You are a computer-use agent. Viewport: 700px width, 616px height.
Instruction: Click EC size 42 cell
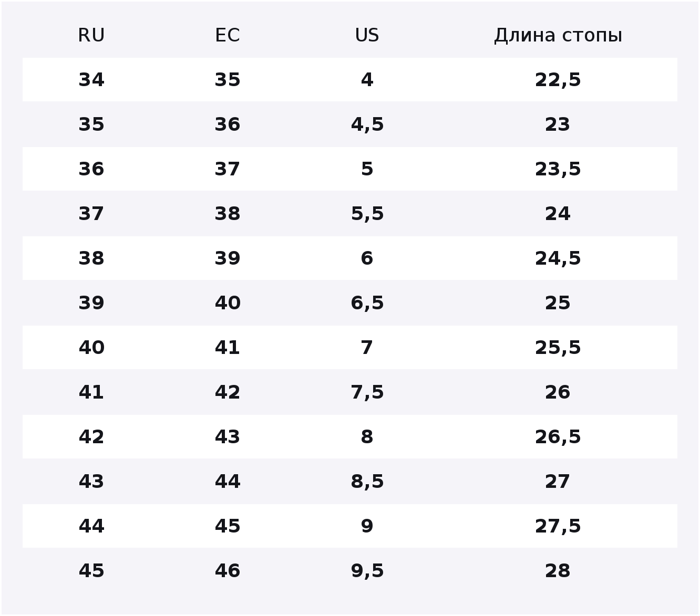(228, 392)
